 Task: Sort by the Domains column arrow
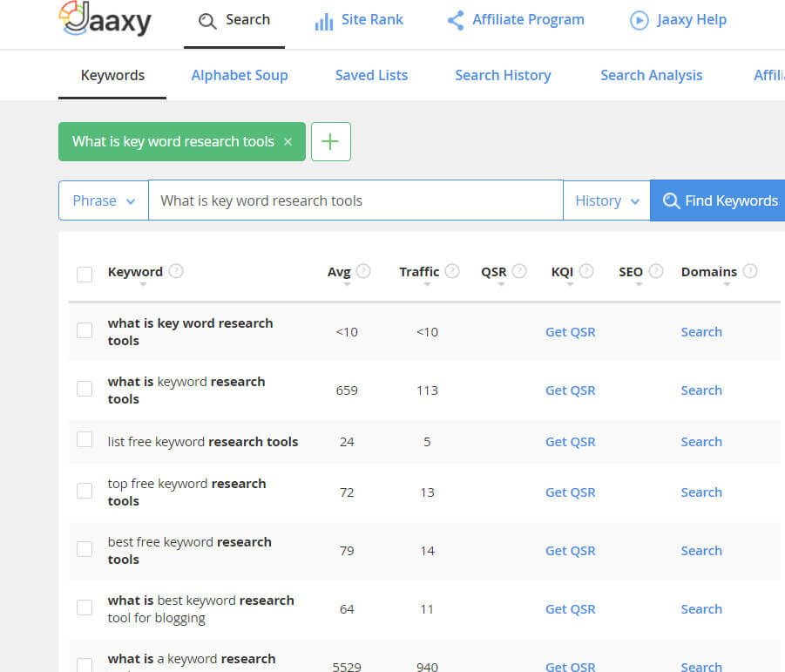pos(727,284)
